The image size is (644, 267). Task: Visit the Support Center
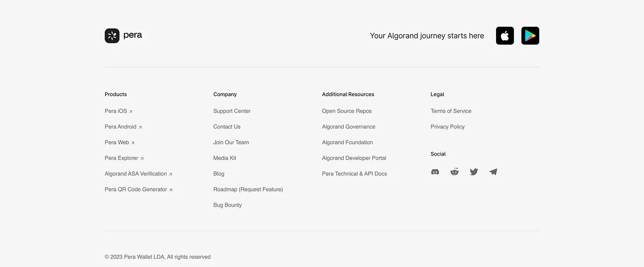tap(232, 111)
